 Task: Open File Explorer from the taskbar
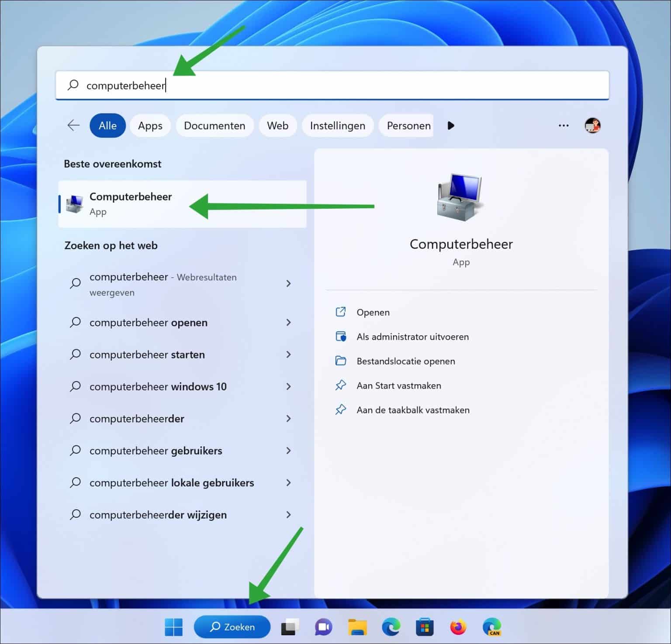[x=357, y=627]
